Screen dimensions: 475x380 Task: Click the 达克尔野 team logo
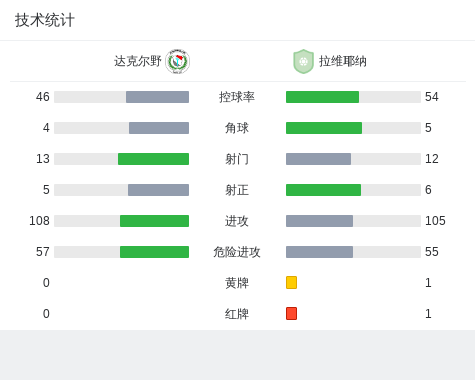pyautogui.click(x=178, y=61)
